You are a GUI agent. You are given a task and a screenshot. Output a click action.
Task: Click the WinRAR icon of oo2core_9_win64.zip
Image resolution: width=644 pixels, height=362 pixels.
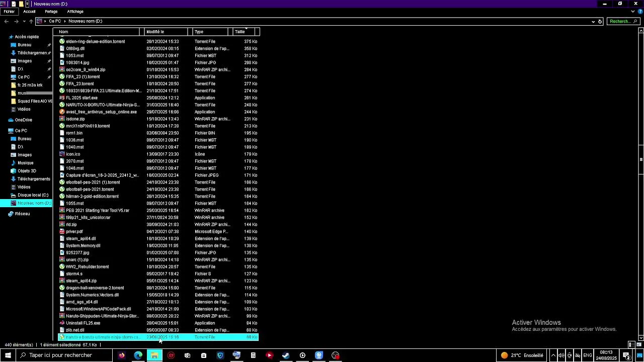[62, 70]
